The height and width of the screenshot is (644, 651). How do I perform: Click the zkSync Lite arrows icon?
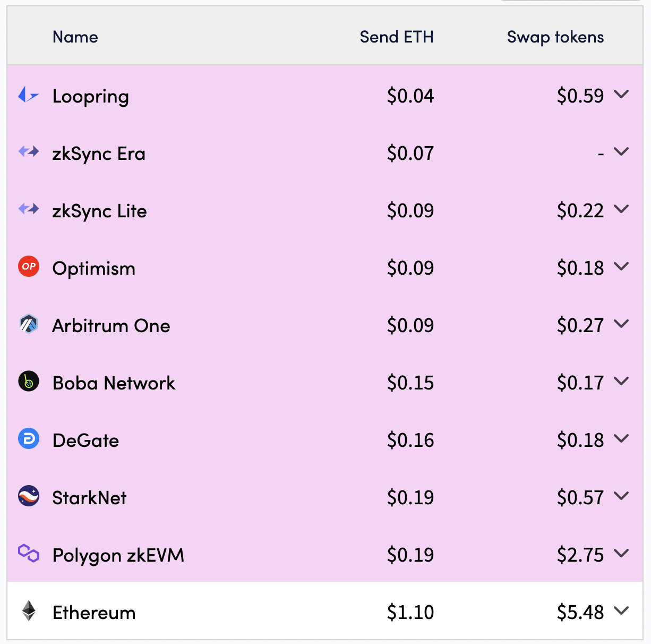coord(29,209)
